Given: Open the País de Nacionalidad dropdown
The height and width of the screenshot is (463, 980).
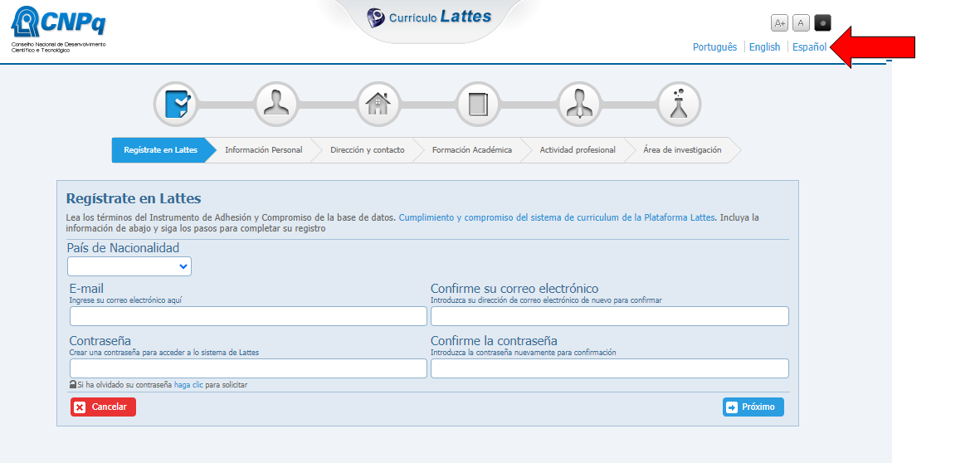Looking at the screenshot, I should 129,266.
